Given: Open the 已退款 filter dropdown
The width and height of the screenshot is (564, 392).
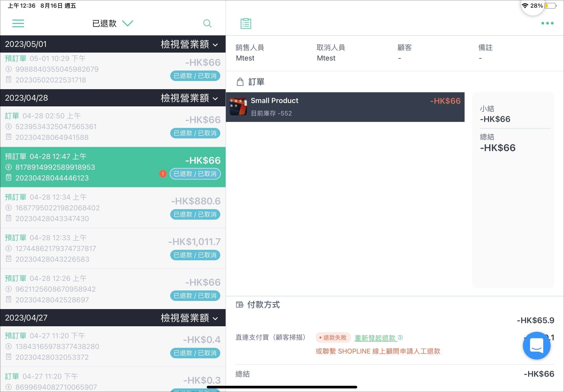Looking at the screenshot, I should pos(113,24).
